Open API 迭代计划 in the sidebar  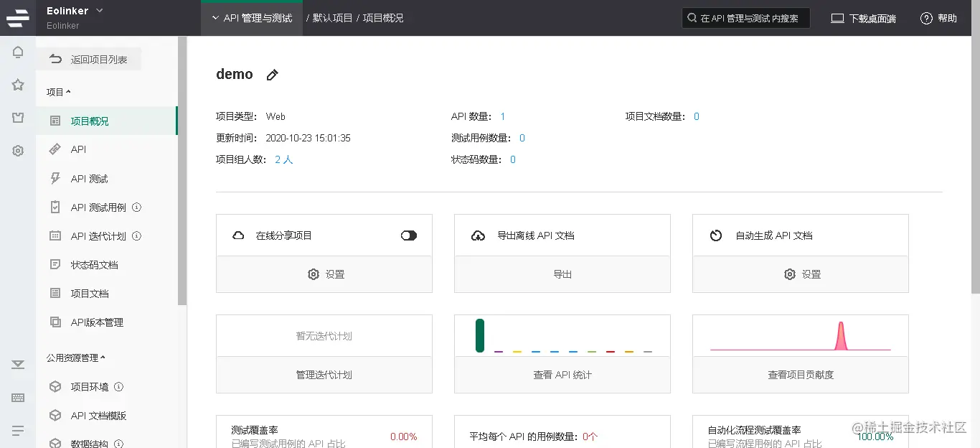[106, 236]
